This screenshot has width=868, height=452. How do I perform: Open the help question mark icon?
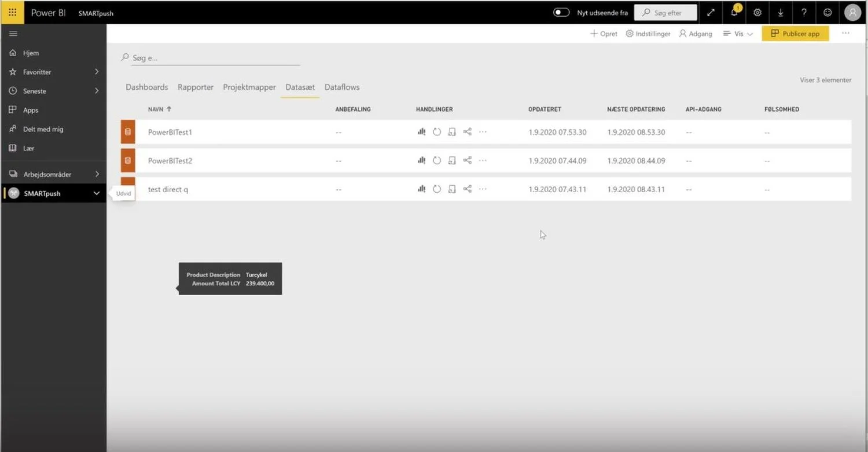(804, 13)
